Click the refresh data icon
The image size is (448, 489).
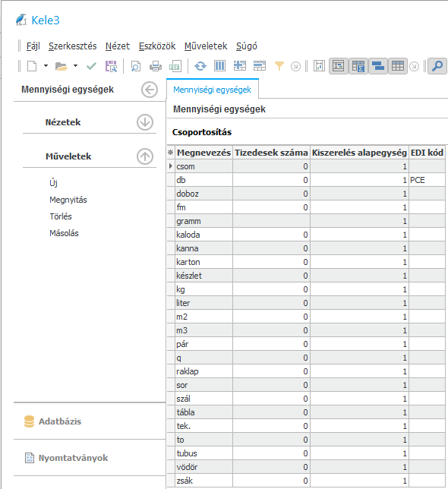click(x=200, y=66)
